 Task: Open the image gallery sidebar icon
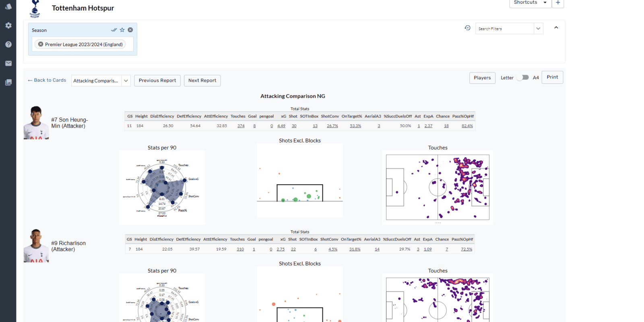coord(8,82)
